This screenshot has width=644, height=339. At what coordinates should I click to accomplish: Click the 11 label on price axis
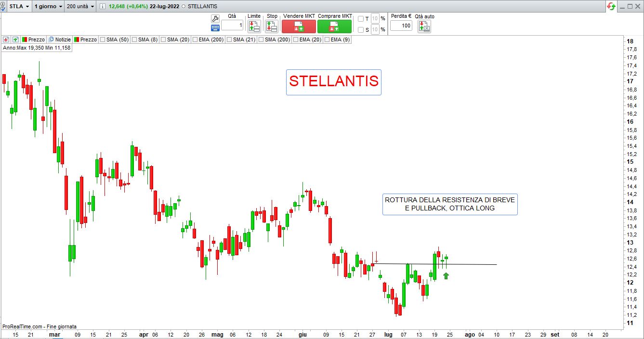pyautogui.click(x=629, y=323)
